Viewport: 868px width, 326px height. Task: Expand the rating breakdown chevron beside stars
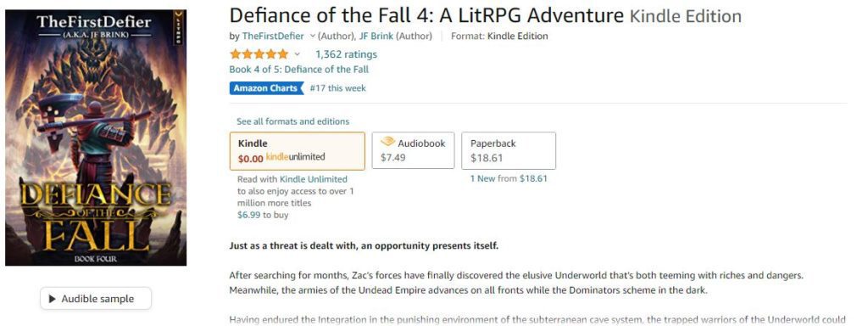[x=297, y=54]
